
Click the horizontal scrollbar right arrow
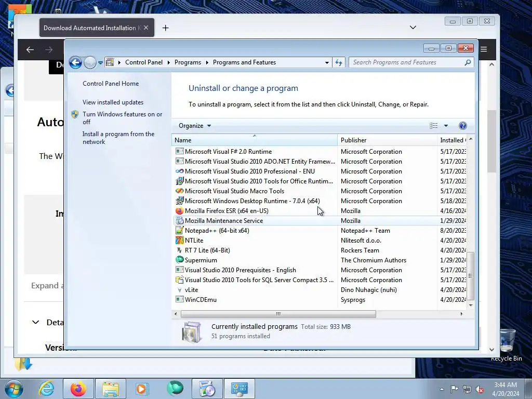tap(461, 314)
